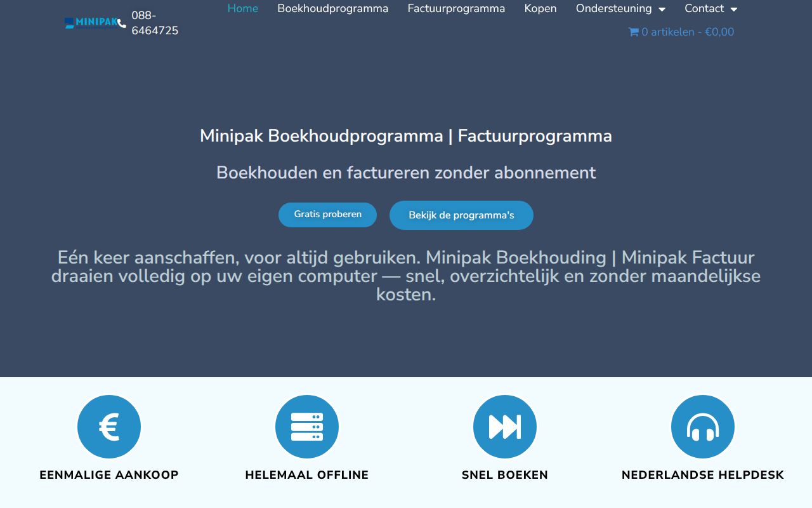The image size is (812, 508).
Task: Click the headphones helpdesk icon
Action: pyautogui.click(x=703, y=427)
